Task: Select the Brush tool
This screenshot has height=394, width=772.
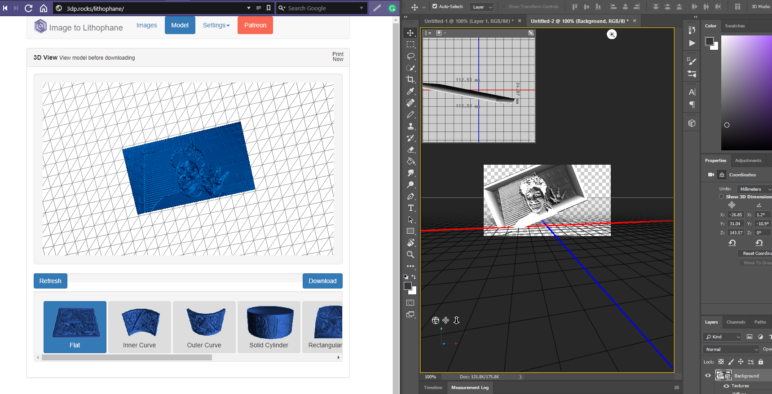Action: coord(410,115)
